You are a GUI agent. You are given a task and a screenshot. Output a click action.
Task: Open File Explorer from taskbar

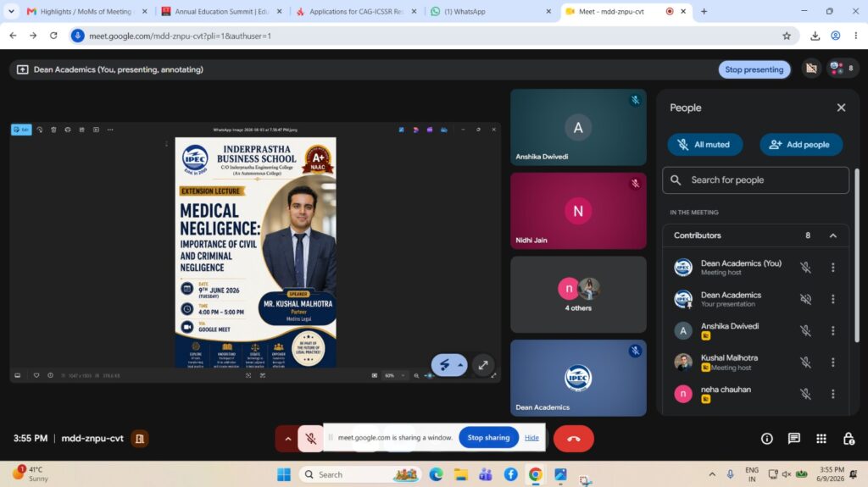tap(460, 474)
